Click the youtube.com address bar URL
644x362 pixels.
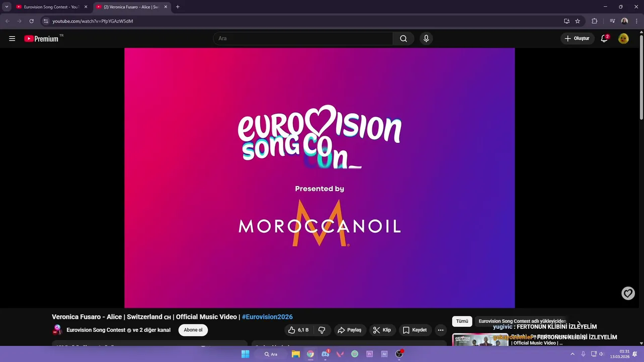coord(93,21)
